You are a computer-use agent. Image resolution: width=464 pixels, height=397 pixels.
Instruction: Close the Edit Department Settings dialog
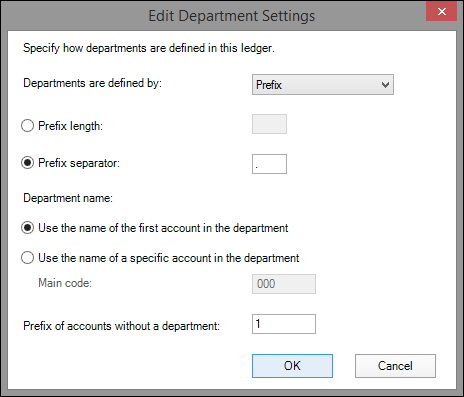442,12
